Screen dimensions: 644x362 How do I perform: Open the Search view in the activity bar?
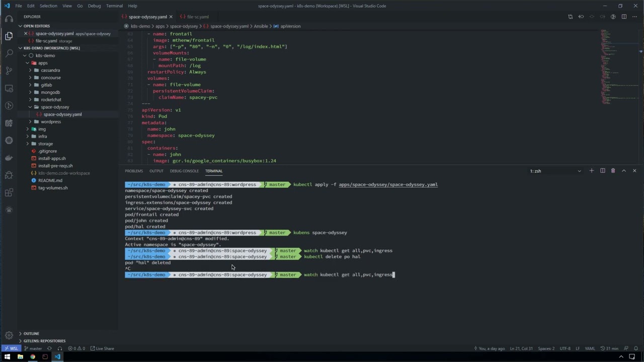coord(9,52)
